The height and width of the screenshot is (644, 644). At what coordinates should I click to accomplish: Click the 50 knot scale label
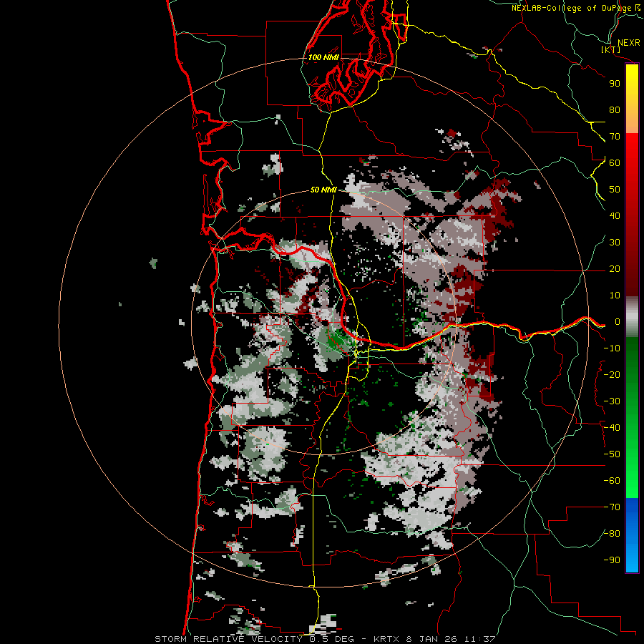pyautogui.click(x=615, y=190)
